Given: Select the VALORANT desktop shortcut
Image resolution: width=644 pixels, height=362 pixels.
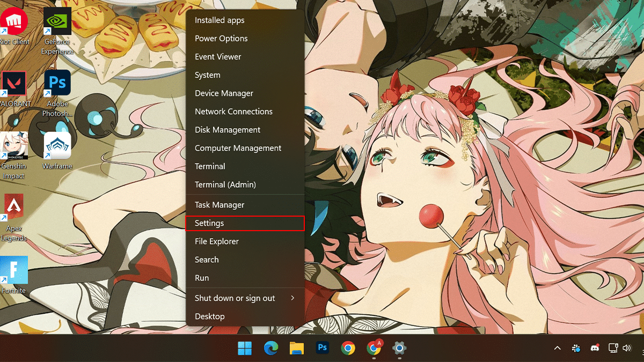Looking at the screenshot, I should click(14, 90).
